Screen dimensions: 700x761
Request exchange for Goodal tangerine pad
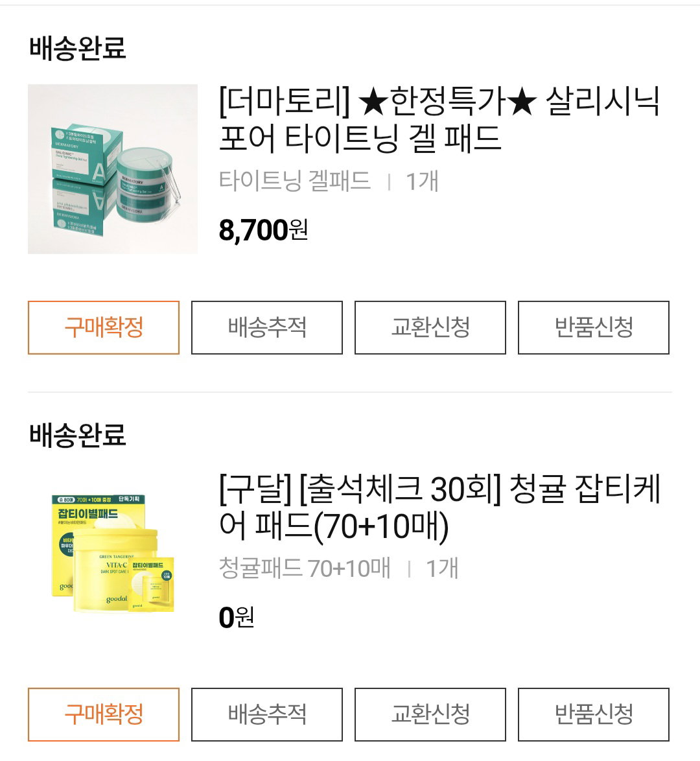(x=430, y=714)
